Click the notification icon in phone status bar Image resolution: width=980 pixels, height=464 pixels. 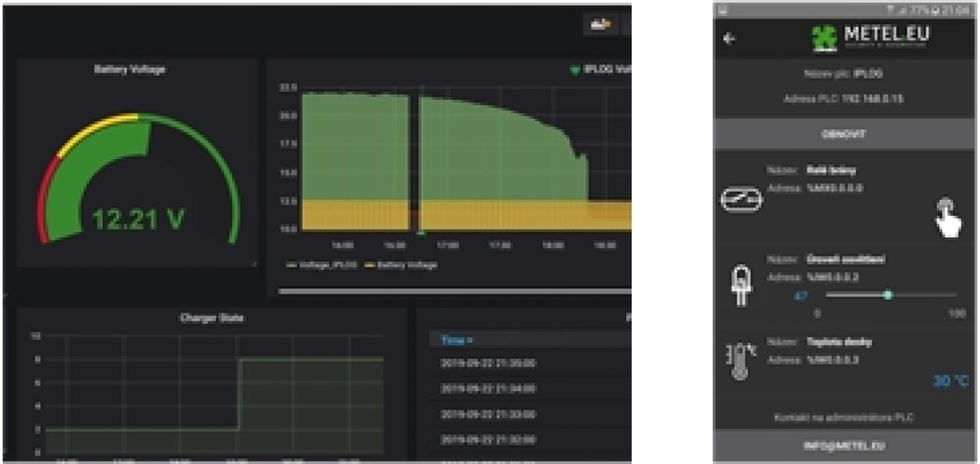click(x=723, y=9)
